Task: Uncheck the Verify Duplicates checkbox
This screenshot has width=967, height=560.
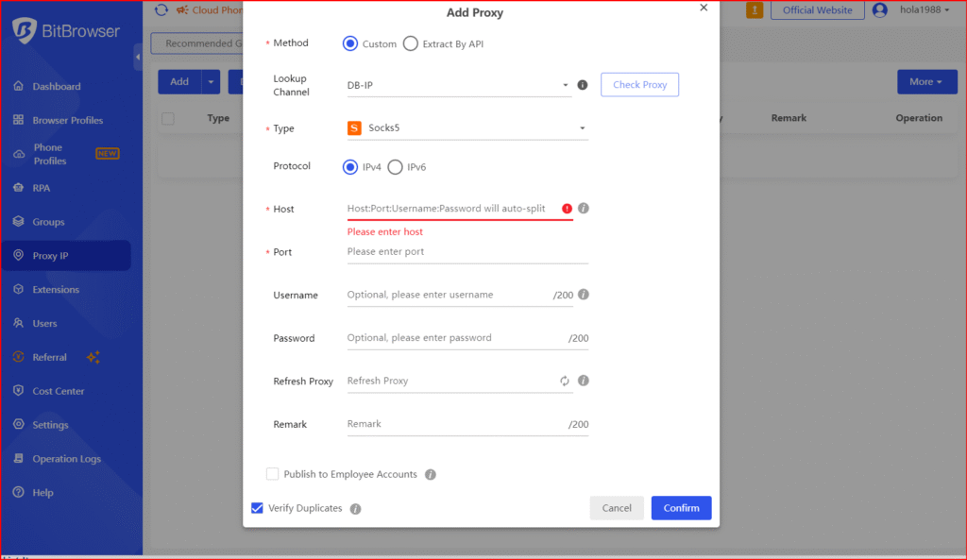Action: 258,508
